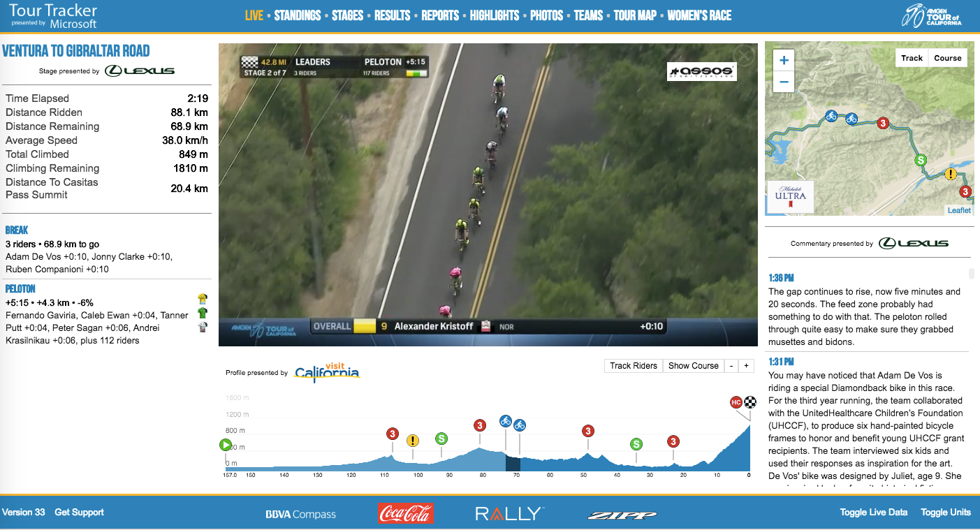Open the Leaflet attribution link
The height and width of the screenshot is (530, 980).
click(x=959, y=210)
